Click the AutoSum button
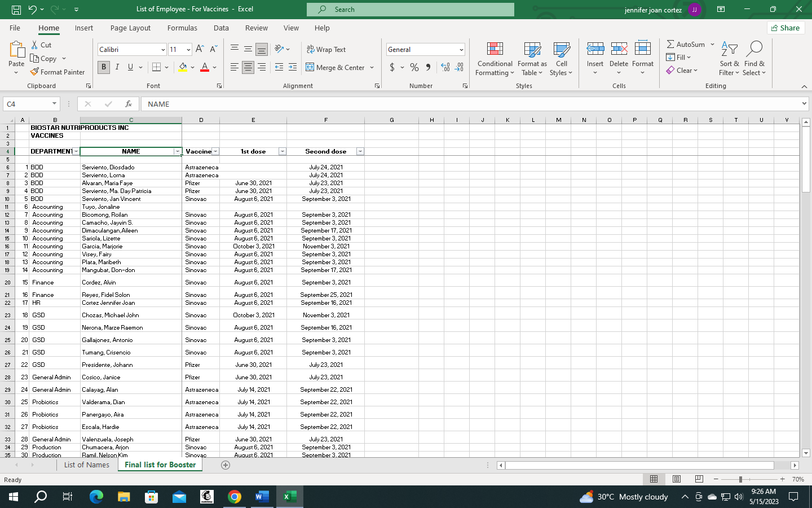The height and width of the screenshot is (508, 812). click(x=686, y=44)
